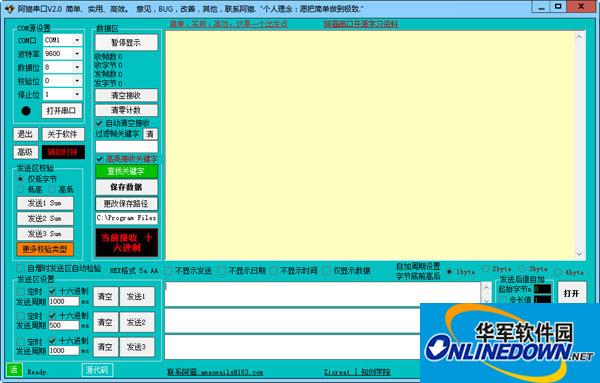Image resolution: width=600 pixels, height=383 pixels.
Task: Select the 高低 radio button
Action: tap(52, 189)
